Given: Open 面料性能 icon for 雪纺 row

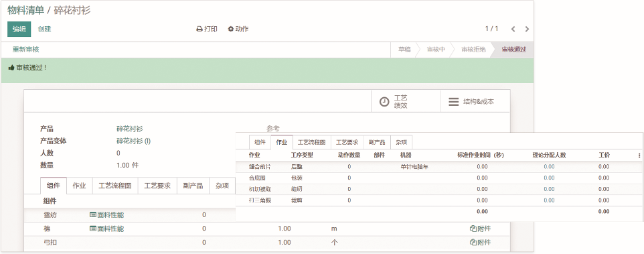Looking at the screenshot, I should point(93,214).
